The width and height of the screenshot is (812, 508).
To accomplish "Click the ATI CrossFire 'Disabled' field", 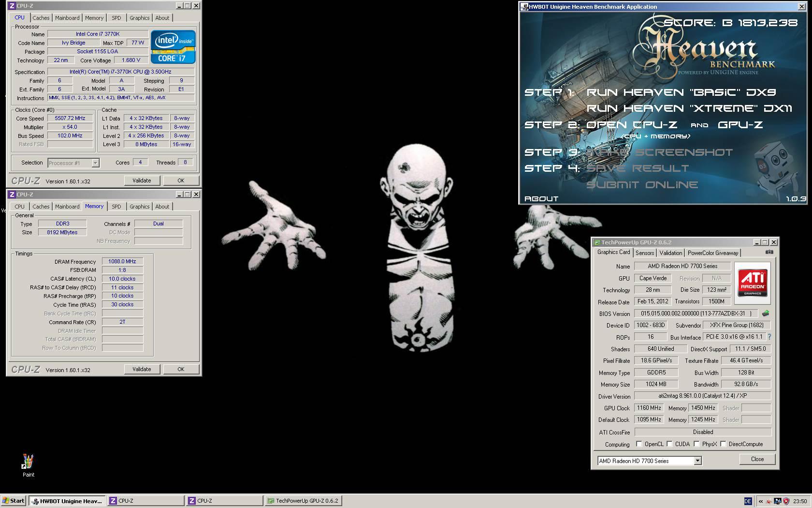I will pos(703,432).
